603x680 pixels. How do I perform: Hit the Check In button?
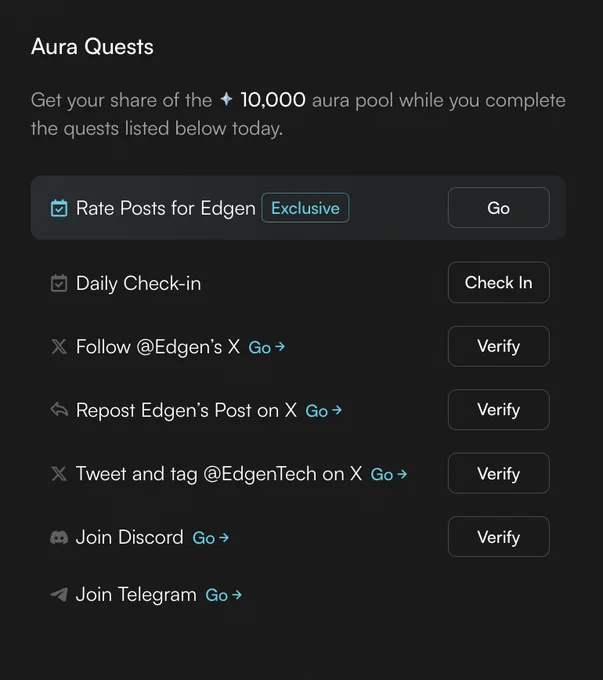tap(498, 282)
